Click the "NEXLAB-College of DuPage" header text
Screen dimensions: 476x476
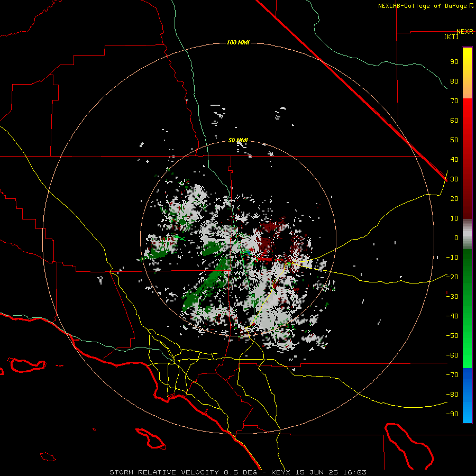click(x=423, y=6)
